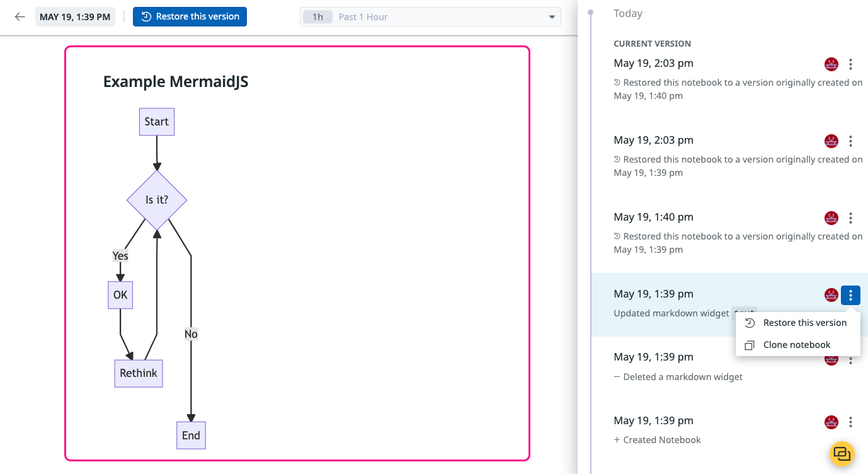Click user avatar on second 2:03 pm entry

click(x=831, y=141)
